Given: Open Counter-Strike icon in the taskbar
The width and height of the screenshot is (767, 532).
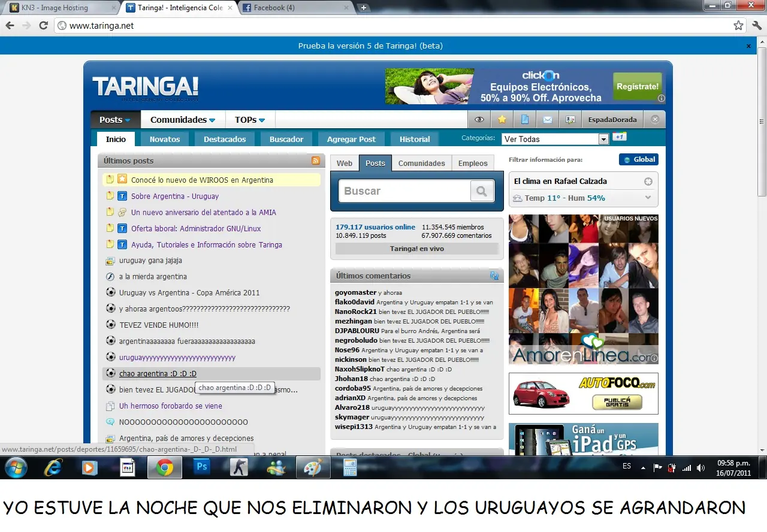Looking at the screenshot, I should pyautogui.click(x=239, y=467).
